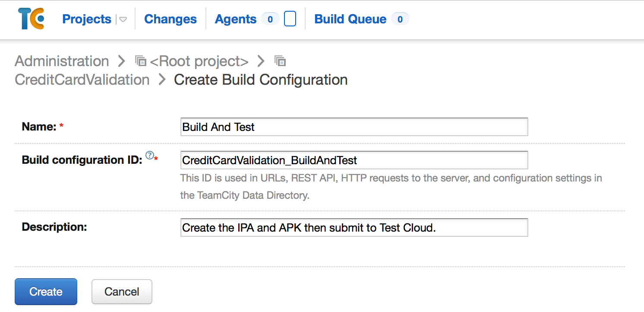Open the Build configuration ID help icon

click(x=149, y=156)
